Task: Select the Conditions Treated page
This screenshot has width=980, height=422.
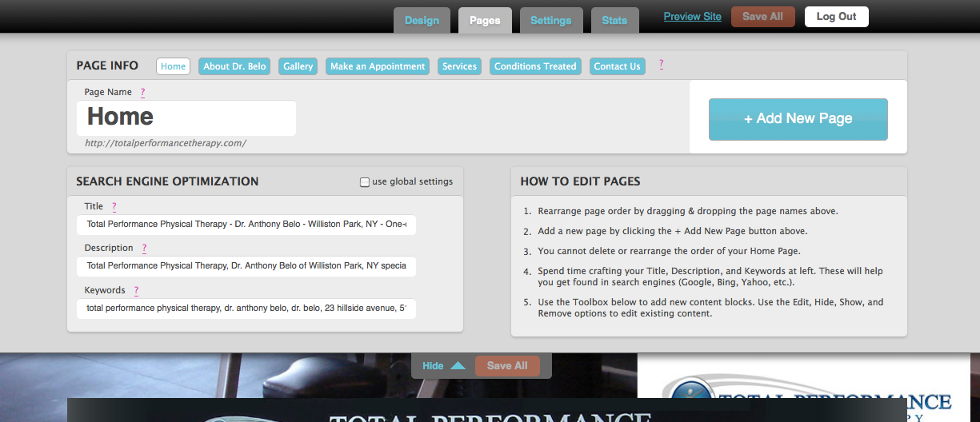Action: pyautogui.click(x=535, y=66)
